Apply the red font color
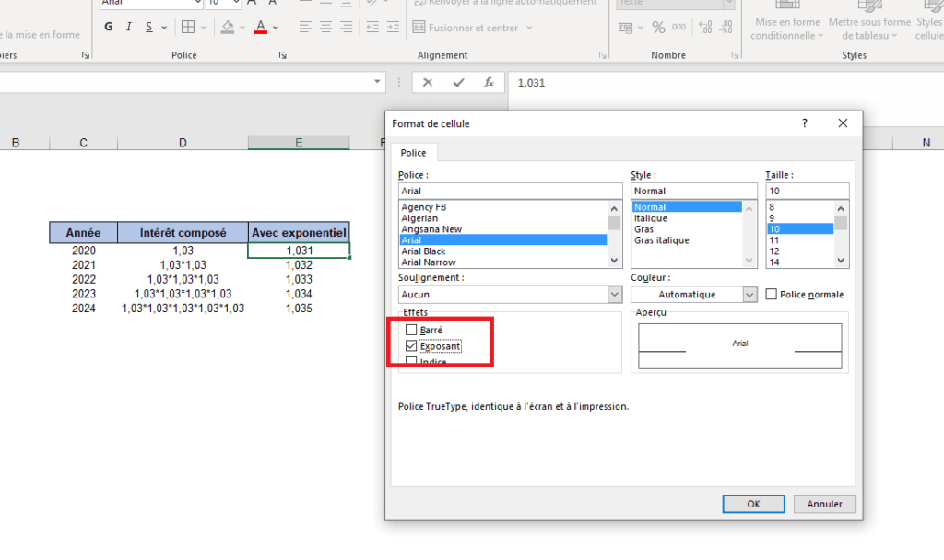944x560 pixels. click(261, 27)
